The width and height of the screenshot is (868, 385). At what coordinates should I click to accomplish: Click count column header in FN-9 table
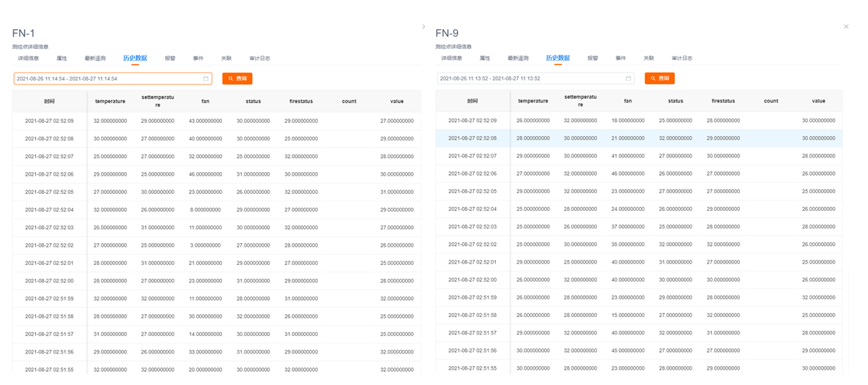(771, 101)
